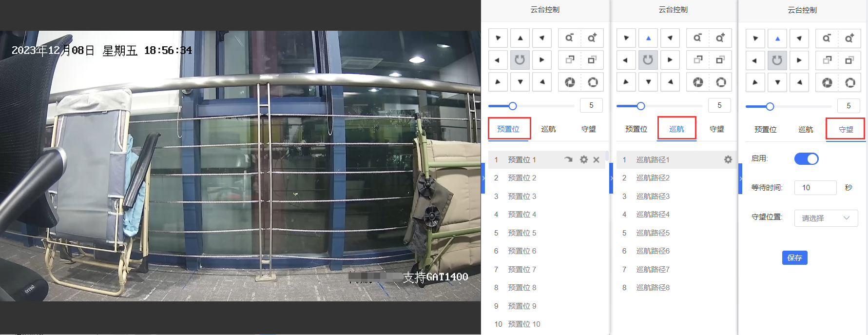Collapse the panel handle beside the 预置位 list
The width and height of the screenshot is (868, 335).
(483, 178)
